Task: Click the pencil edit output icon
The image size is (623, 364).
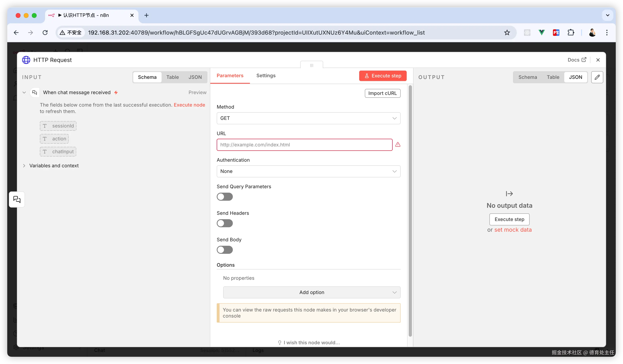Action: pyautogui.click(x=597, y=77)
